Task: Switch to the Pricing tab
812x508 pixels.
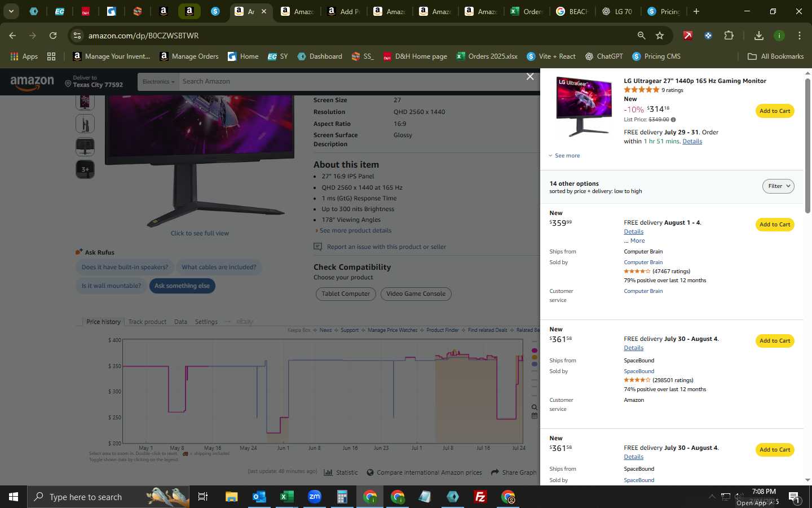Action: coord(664,11)
